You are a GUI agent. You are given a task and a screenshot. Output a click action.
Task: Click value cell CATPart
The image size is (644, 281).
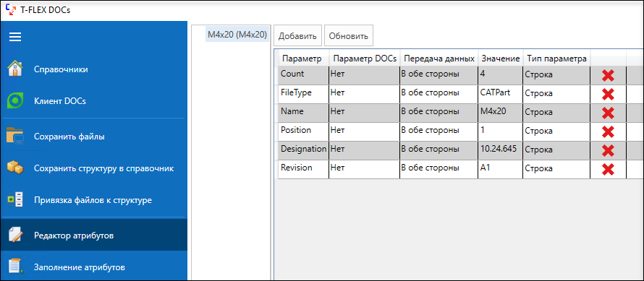pos(501,94)
